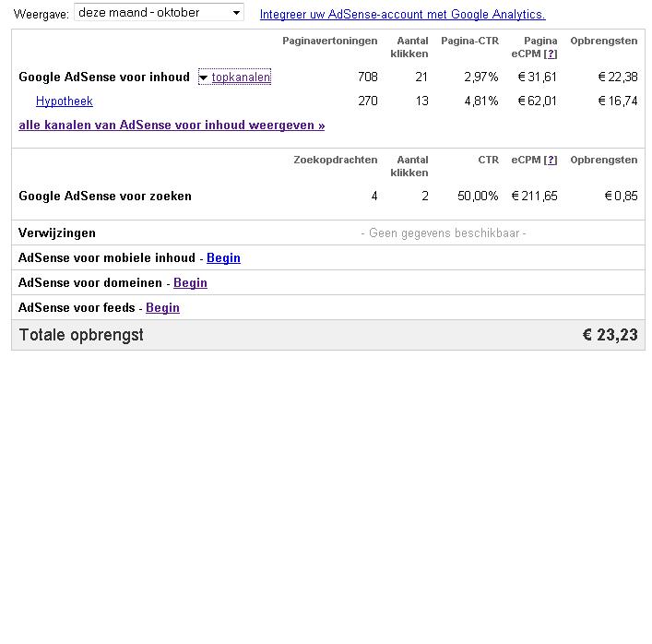Click the Google AdSense voor zoeken heading
Screen dimensions: 652x644
pos(105,196)
